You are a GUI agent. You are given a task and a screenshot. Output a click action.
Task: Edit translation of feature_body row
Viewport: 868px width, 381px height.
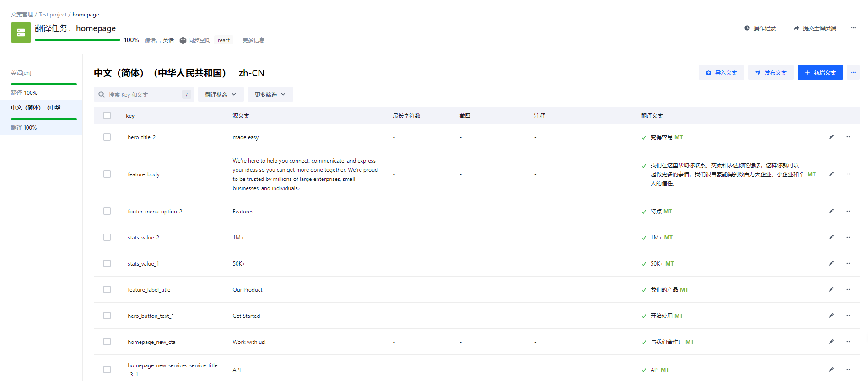point(831,174)
